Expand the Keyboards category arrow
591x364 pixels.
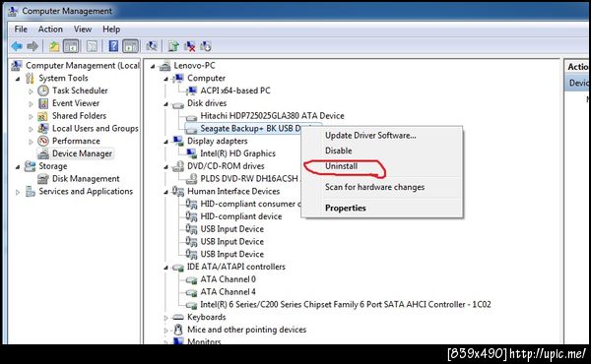coord(165,318)
